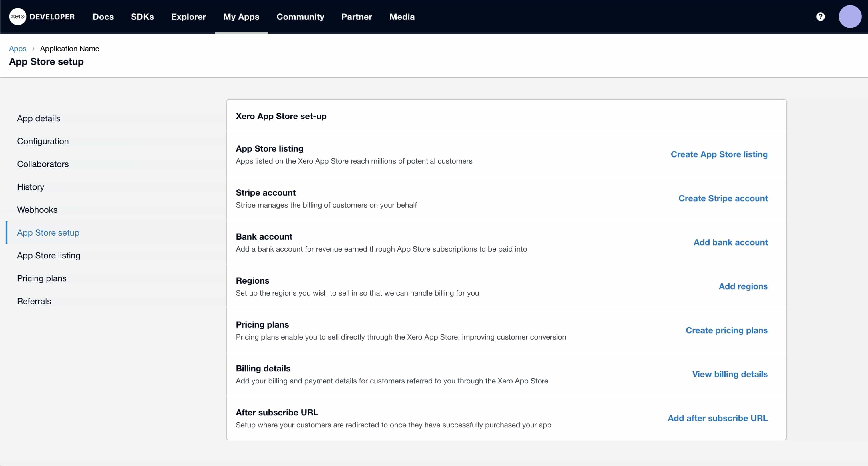
Task: Open the Webhooks sidebar section
Action: [x=37, y=210]
